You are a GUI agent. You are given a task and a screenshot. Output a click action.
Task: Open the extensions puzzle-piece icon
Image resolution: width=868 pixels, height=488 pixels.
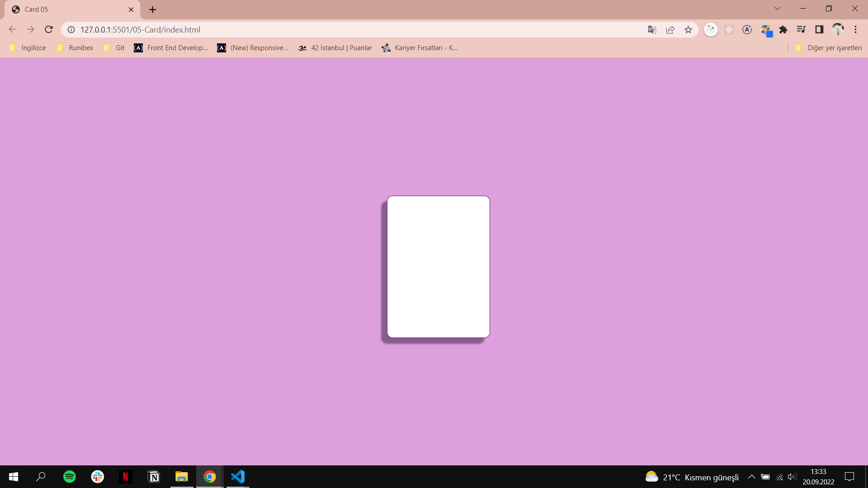click(x=783, y=29)
